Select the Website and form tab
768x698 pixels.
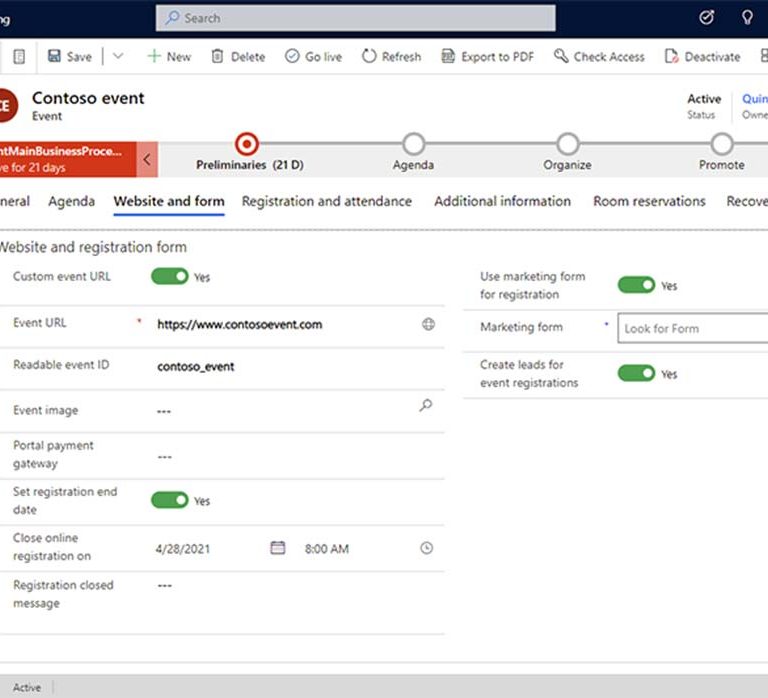point(169,201)
